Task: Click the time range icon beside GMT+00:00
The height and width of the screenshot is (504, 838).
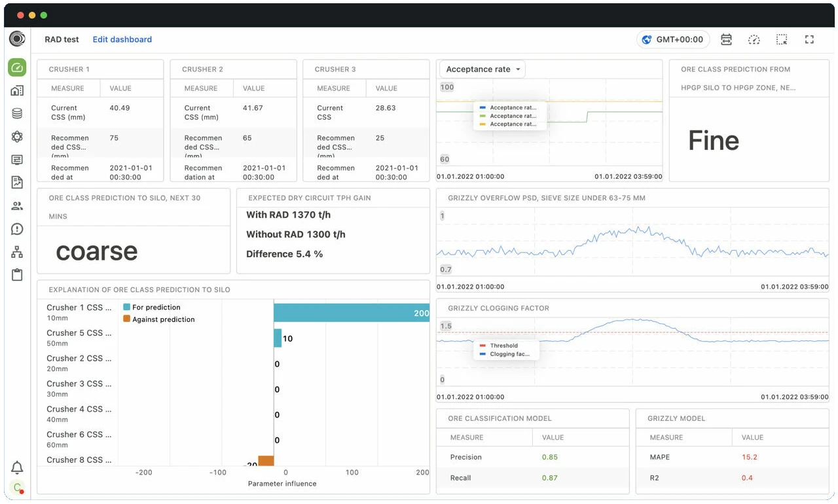Action: point(726,39)
